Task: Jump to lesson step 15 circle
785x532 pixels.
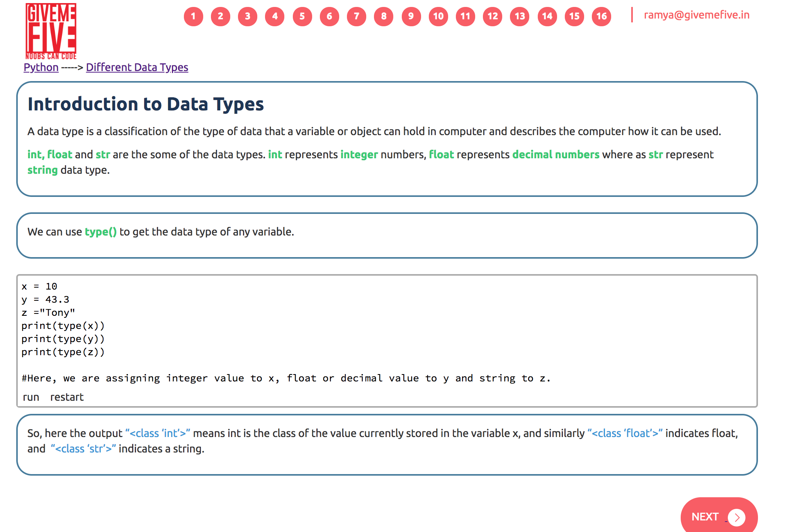Action: (x=574, y=17)
